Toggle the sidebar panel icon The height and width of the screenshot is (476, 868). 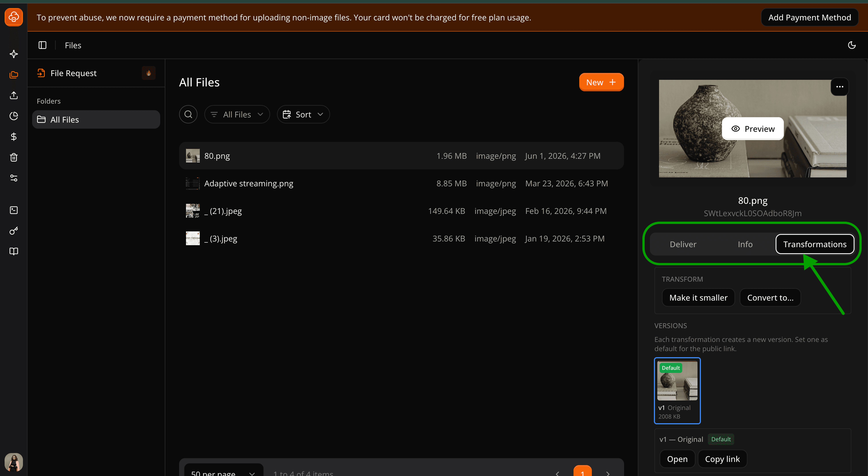click(42, 45)
